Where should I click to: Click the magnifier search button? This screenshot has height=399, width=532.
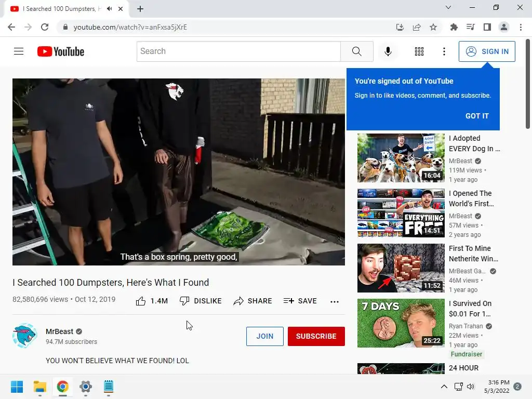(356, 51)
